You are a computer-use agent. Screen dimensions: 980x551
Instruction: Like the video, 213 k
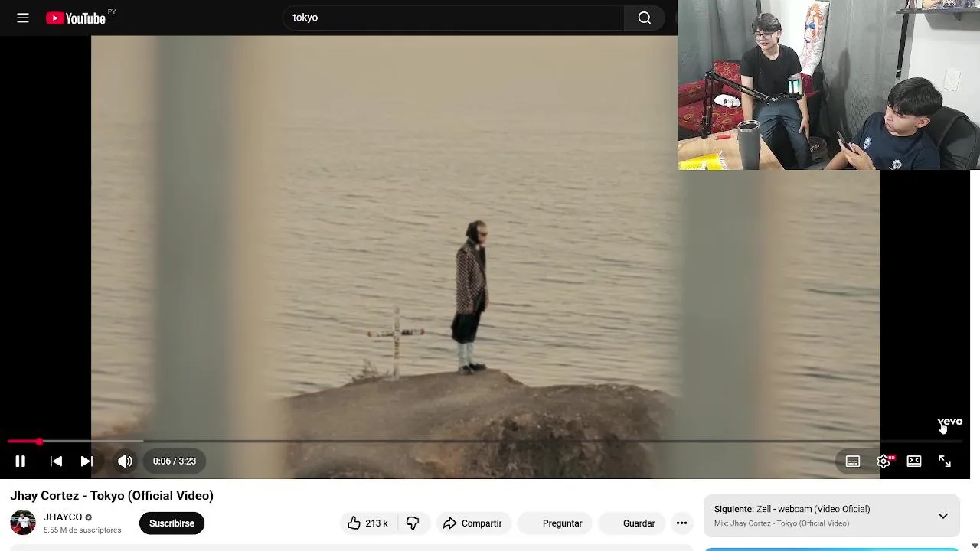pyautogui.click(x=367, y=523)
